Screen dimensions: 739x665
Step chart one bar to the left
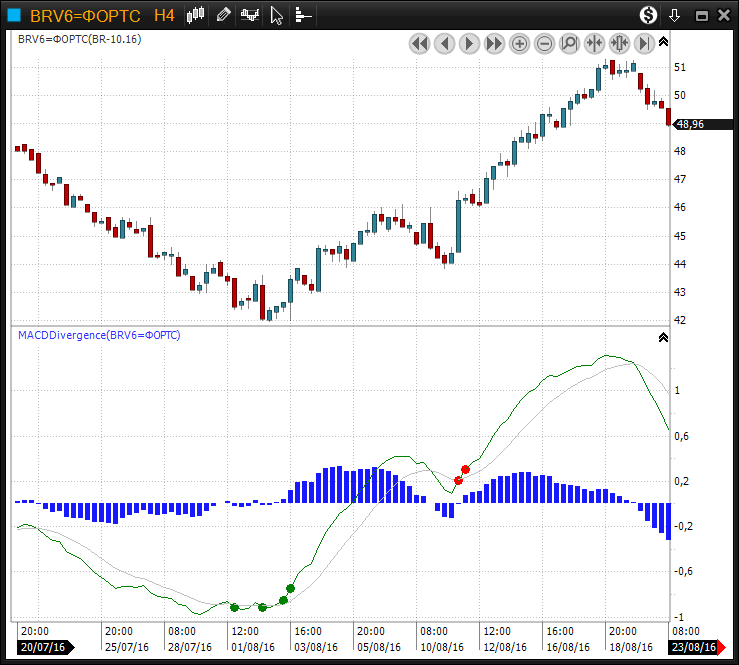click(444, 43)
